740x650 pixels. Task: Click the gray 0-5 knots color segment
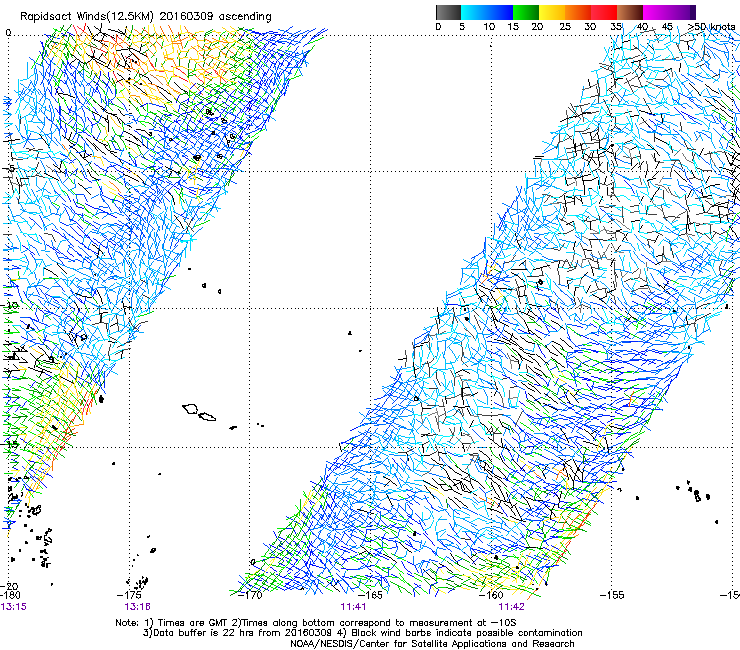pos(448,12)
